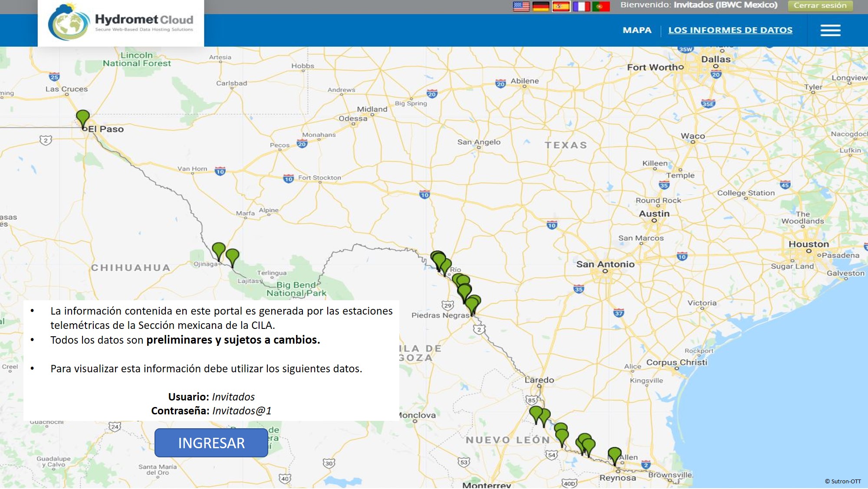Viewport: 868px width, 489px height.
Task: Select the French flag language
Action: point(581,6)
